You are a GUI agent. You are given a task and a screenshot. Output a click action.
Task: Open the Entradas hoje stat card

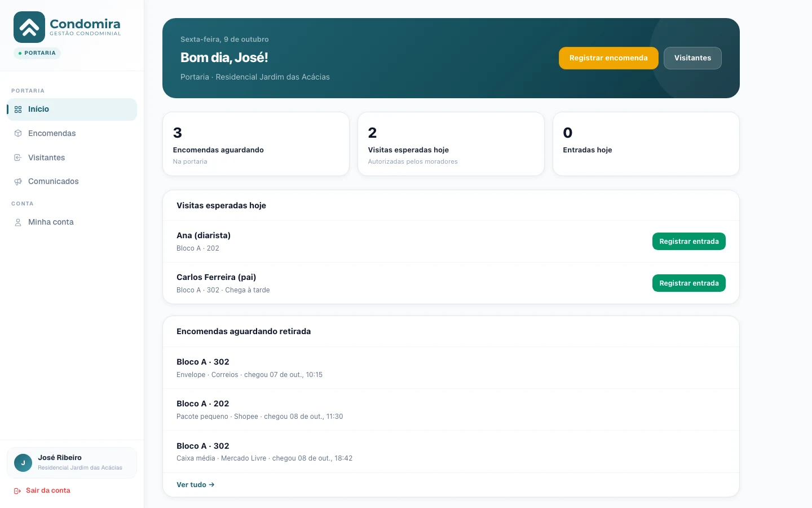pos(646,144)
